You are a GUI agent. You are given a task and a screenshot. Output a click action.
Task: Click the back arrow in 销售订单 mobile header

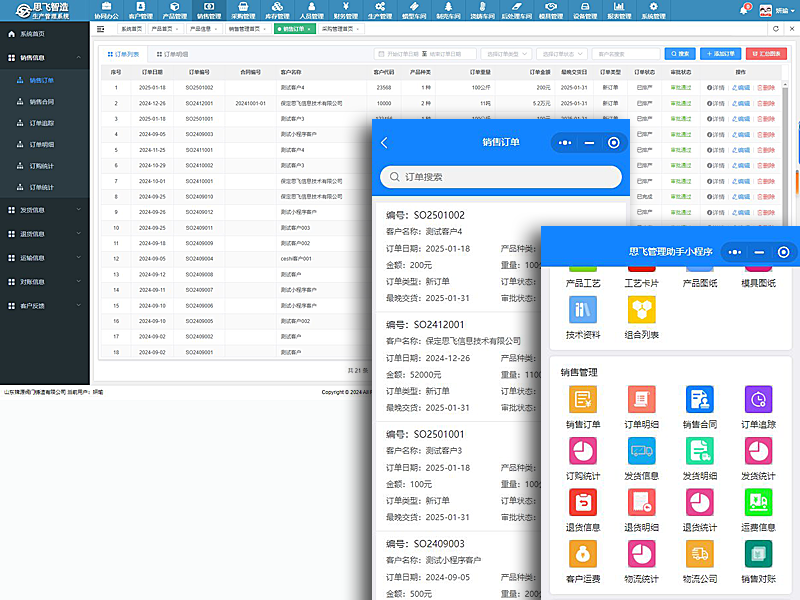(385, 143)
